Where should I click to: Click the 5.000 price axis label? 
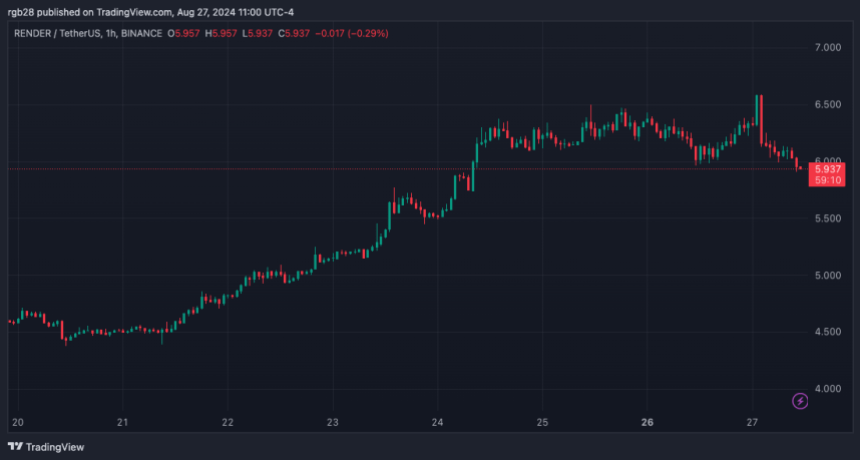pyautogui.click(x=828, y=275)
